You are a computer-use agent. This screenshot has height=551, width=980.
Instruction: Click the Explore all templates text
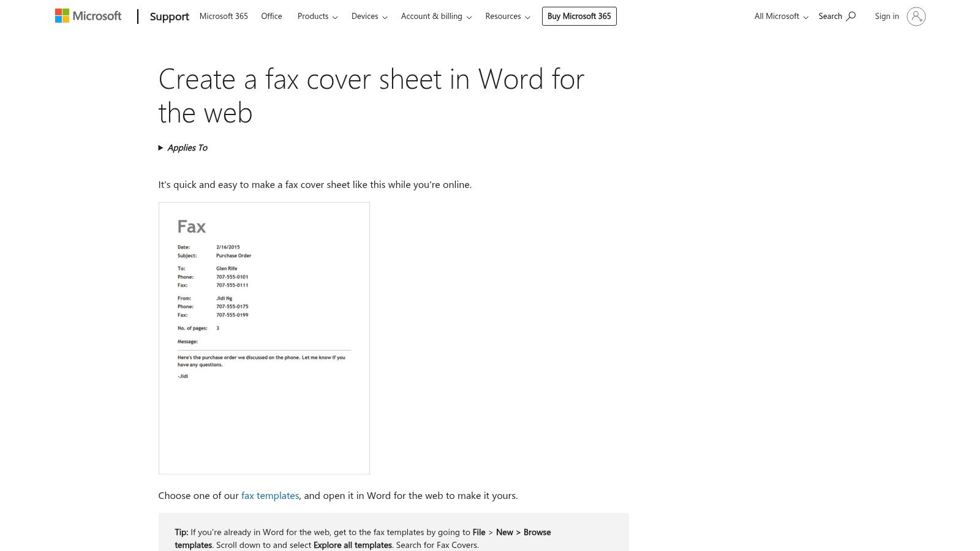[x=352, y=544]
